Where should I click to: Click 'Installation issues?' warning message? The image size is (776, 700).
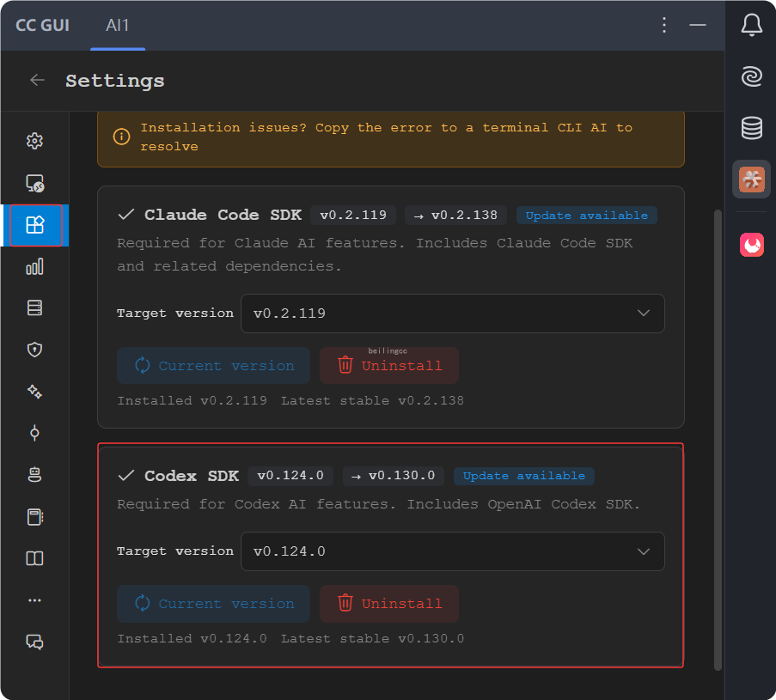386,137
